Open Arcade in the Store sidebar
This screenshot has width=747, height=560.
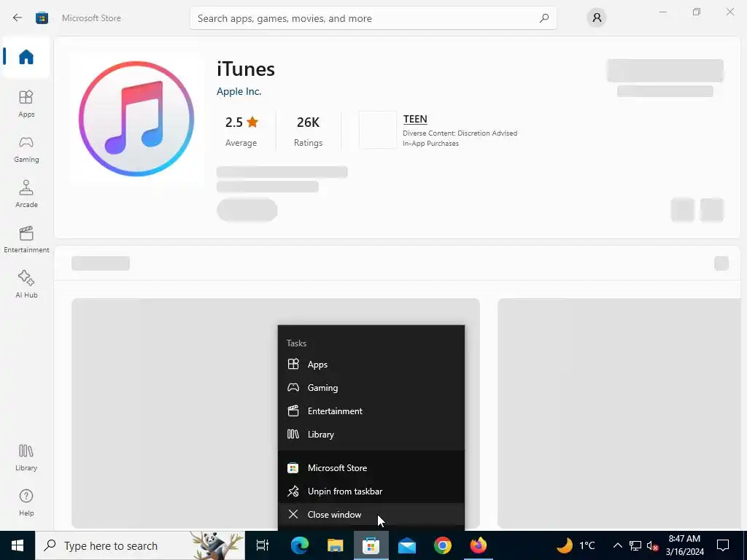pyautogui.click(x=26, y=194)
